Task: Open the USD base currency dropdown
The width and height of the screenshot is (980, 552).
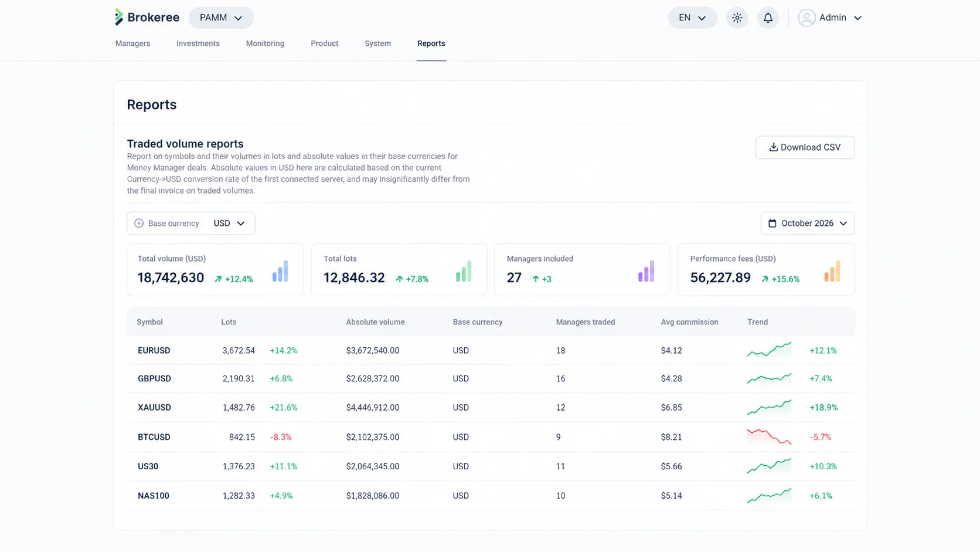Action: click(229, 223)
